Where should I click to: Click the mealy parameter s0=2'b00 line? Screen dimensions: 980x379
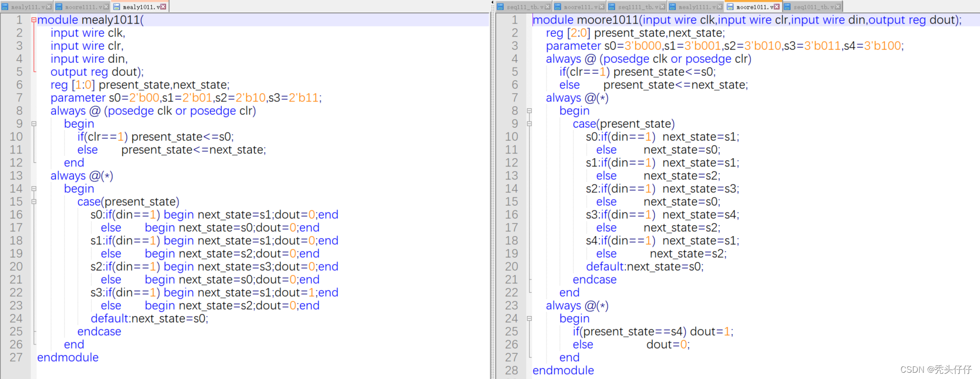186,98
